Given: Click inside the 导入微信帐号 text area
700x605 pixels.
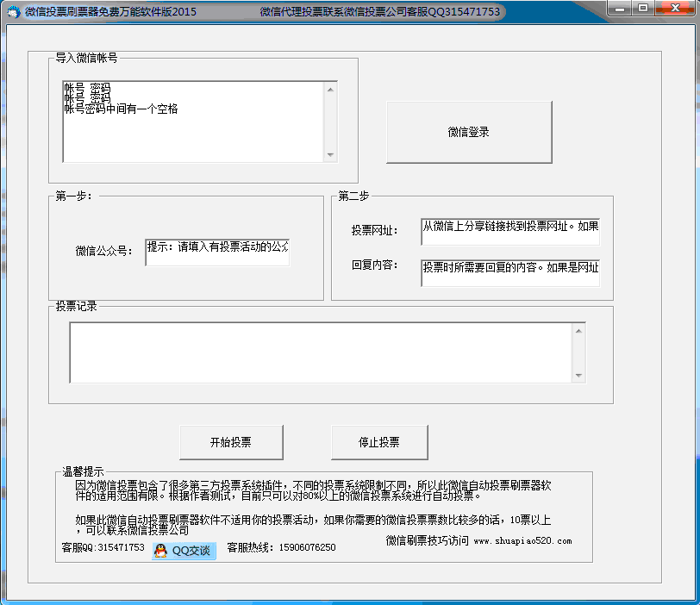Looking at the screenshot, I should (193, 122).
